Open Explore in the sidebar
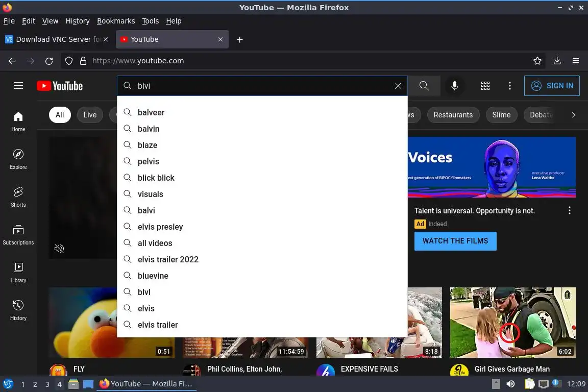Viewport: 588px width, 392px height. [18, 159]
